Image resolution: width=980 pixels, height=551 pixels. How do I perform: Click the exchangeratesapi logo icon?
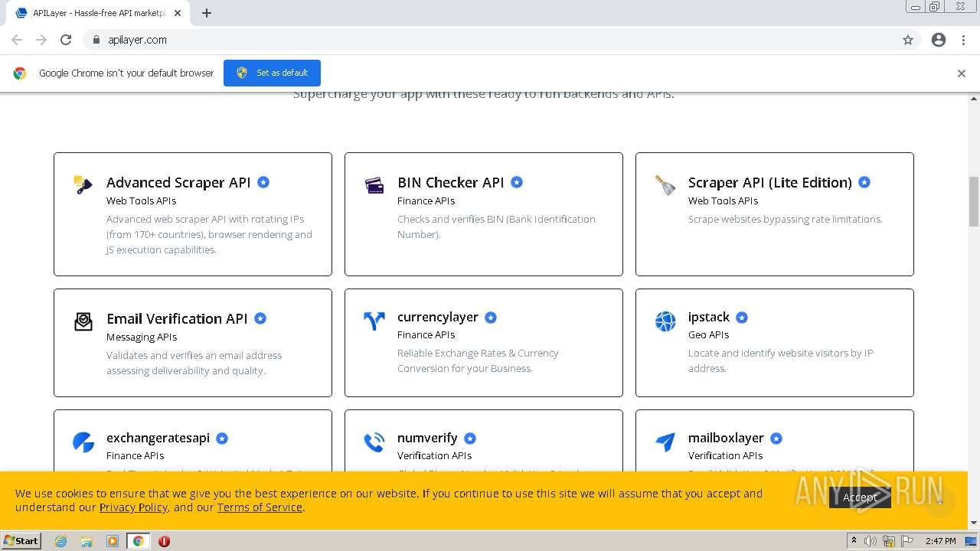tap(83, 442)
